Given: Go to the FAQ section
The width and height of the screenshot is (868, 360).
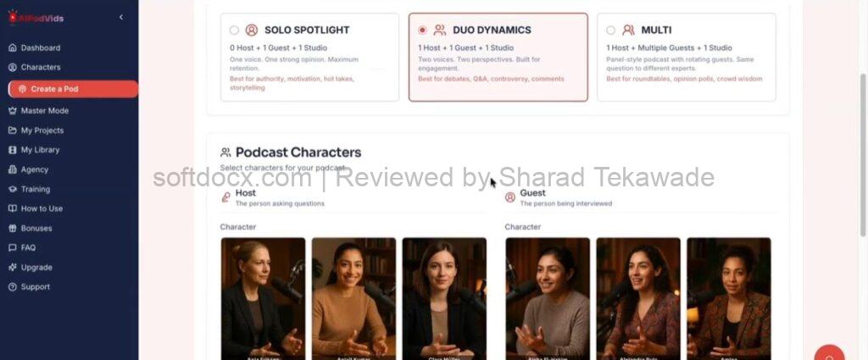Looking at the screenshot, I should coord(28,247).
